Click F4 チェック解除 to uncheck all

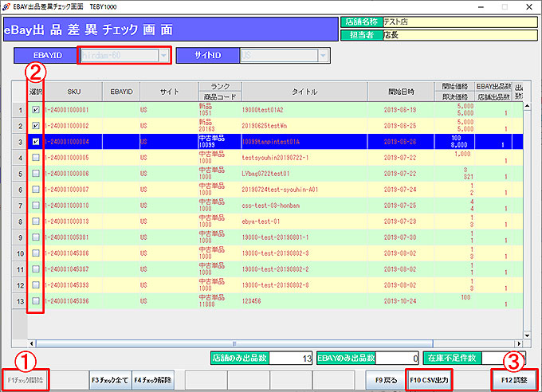point(153,380)
